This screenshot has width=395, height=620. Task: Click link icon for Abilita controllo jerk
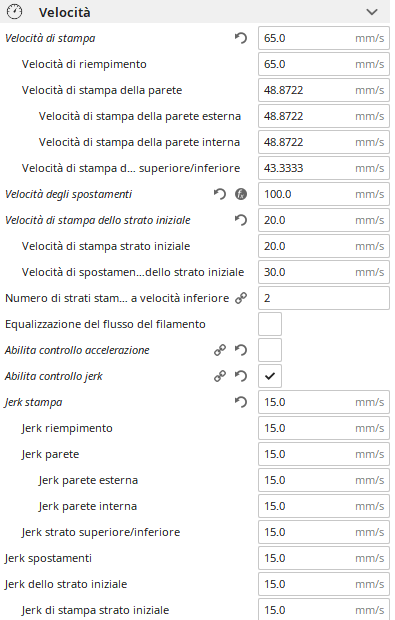pyautogui.click(x=220, y=376)
